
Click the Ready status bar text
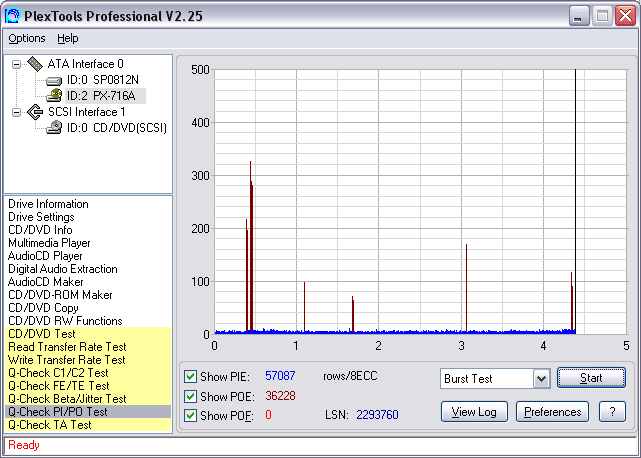24,445
